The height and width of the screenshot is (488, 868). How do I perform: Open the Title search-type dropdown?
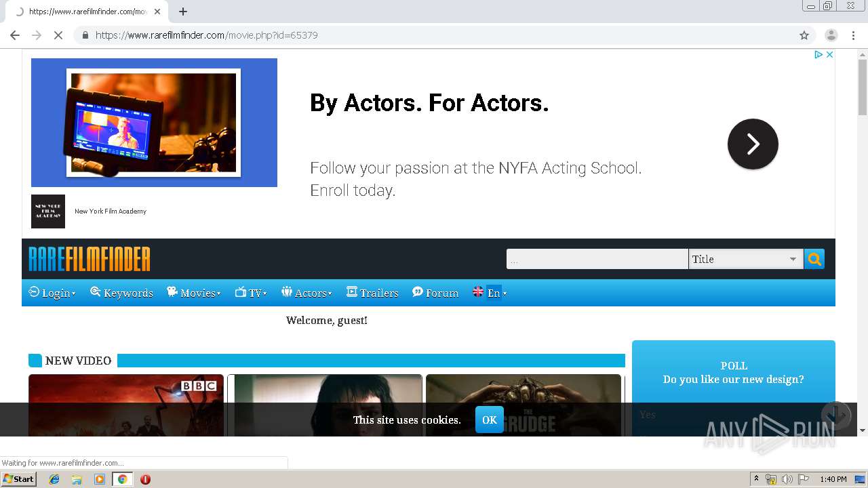pos(746,259)
